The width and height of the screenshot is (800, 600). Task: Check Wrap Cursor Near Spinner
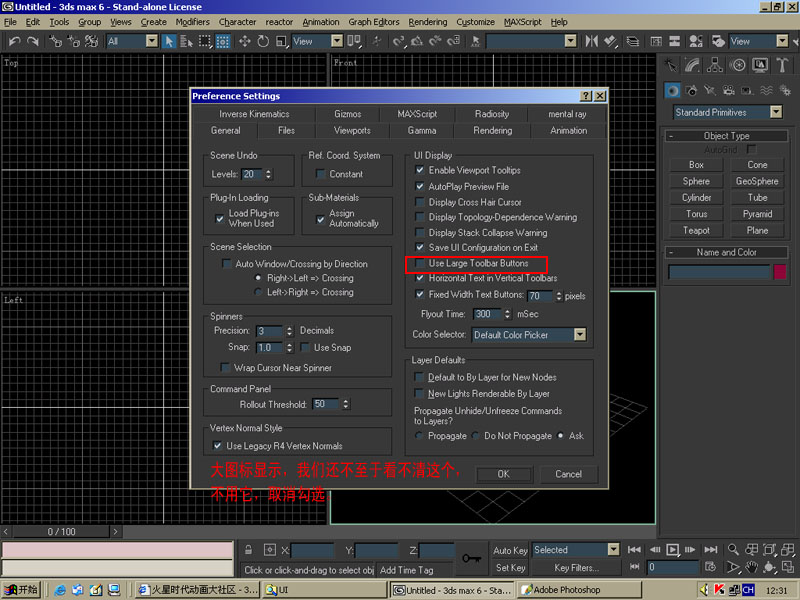(x=224, y=367)
